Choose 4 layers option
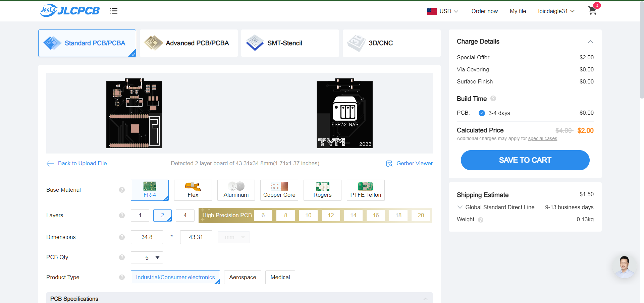 coord(185,215)
